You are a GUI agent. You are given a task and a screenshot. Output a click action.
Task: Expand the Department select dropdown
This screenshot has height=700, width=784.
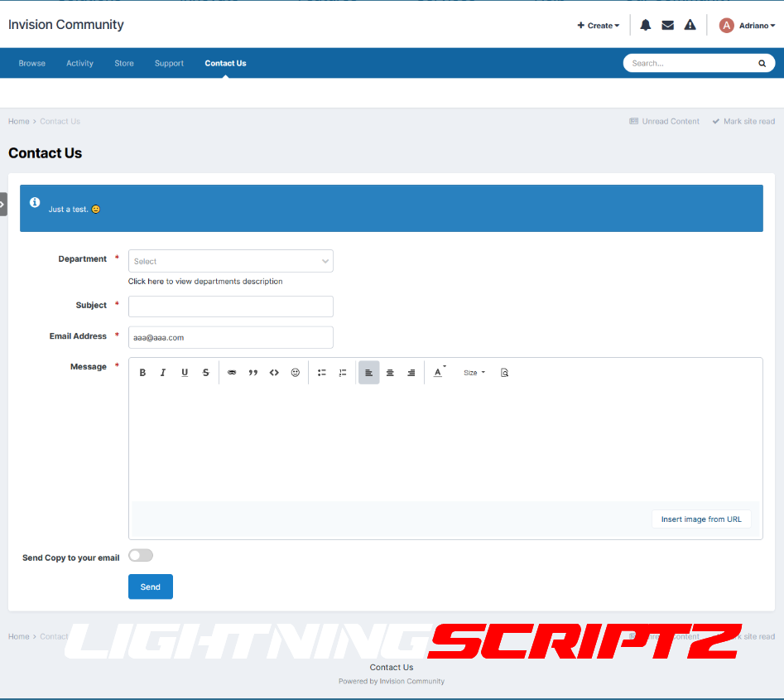(230, 261)
